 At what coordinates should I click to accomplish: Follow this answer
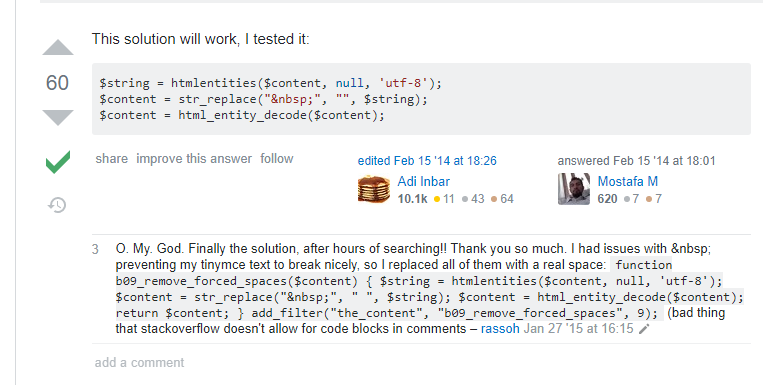[276, 159]
